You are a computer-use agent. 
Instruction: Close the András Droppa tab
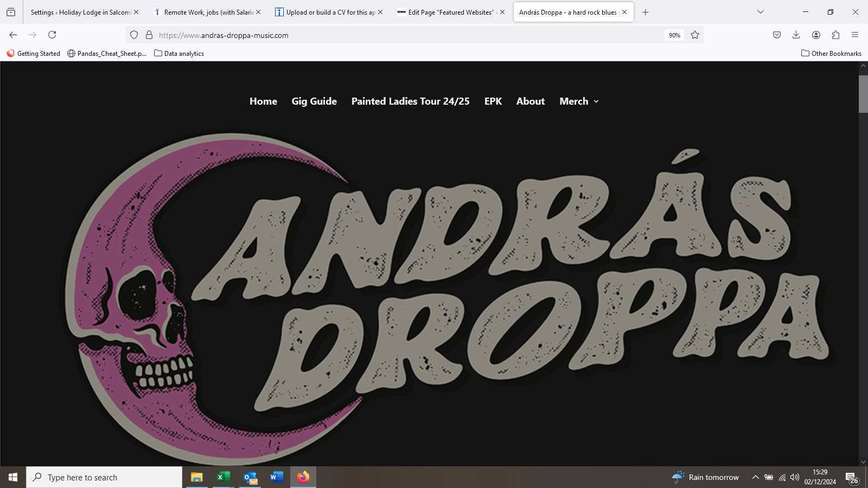[624, 12]
